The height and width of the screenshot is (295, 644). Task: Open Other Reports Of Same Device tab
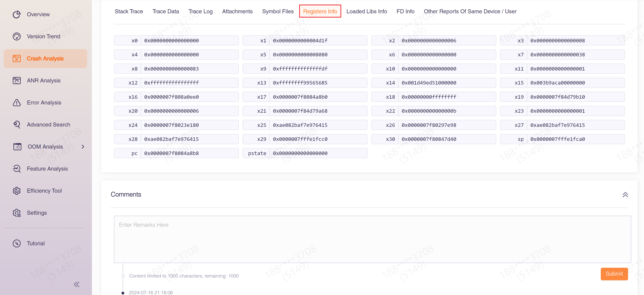tap(470, 12)
